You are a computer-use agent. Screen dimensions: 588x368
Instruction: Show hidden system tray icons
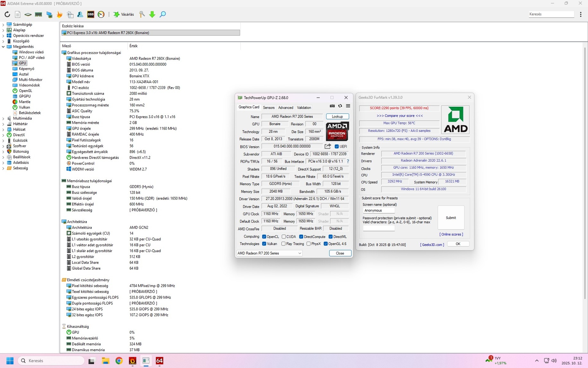pyautogui.click(x=537, y=361)
